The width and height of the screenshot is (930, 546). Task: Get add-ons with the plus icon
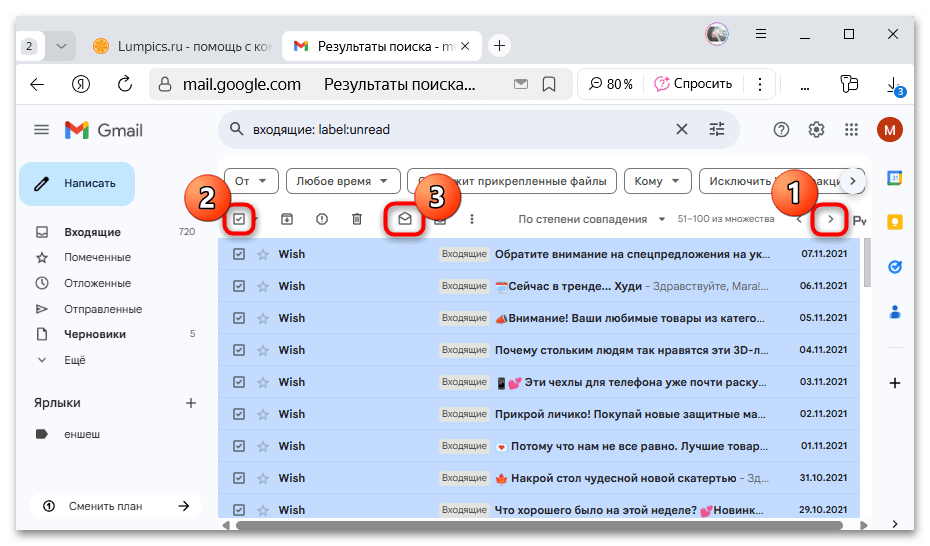point(895,383)
